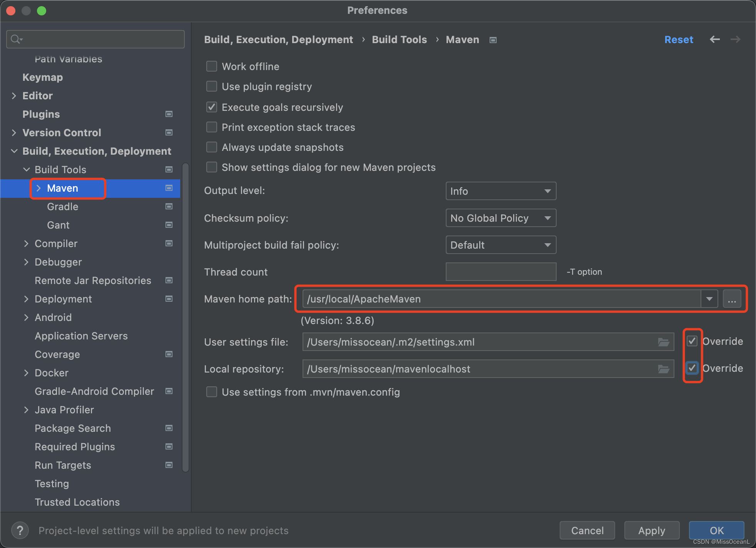Click the help question mark icon
The width and height of the screenshot is (756, 548).
tap(20, 530)
